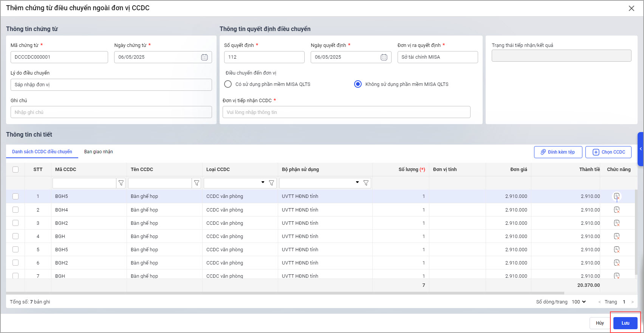Tick the select-all checkbox in table header
The width and height of the screenshot is (644, 333).
point(15,170)
